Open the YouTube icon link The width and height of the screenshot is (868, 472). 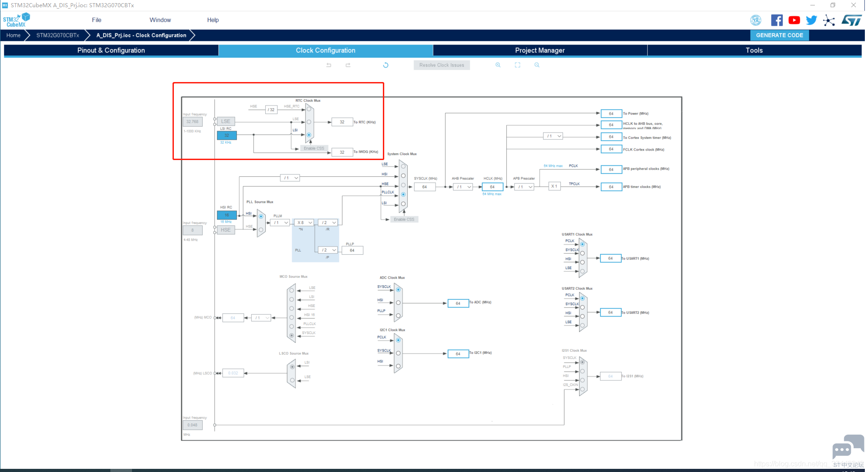pyautogui.click(x=794, y=20)
